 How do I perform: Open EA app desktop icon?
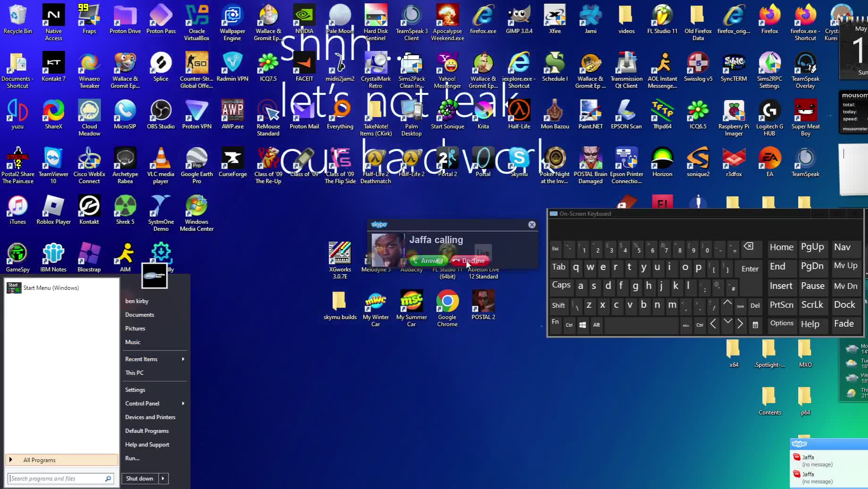click(769, 162)
